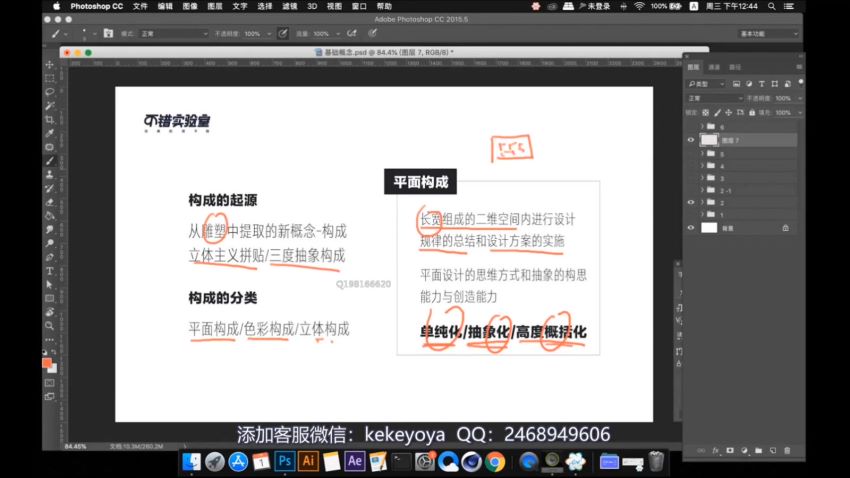
Task: Hide the background layer eye icon
Action: click(x=691, y=228)
